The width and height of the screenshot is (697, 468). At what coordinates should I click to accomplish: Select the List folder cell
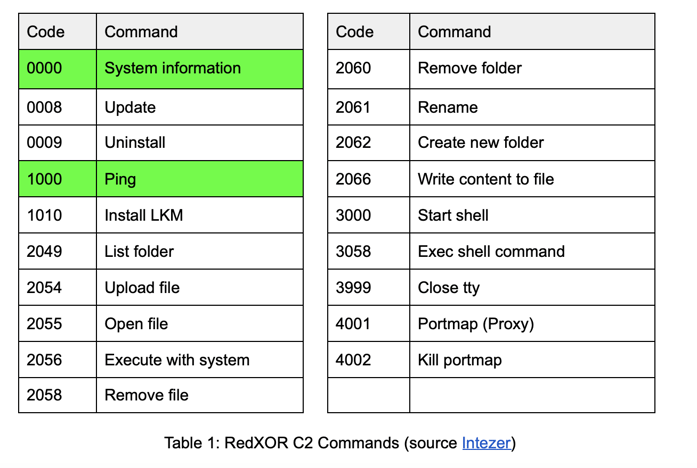(x=200, y=251)
